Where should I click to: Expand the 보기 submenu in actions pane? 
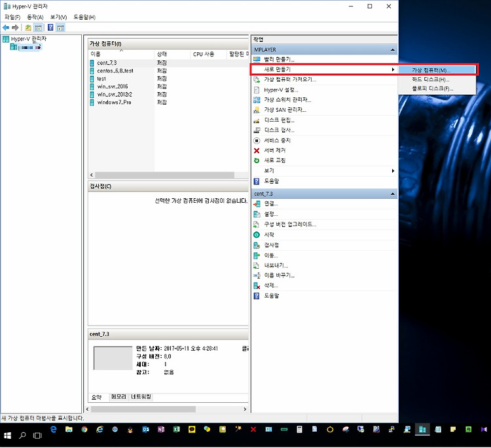[x=324, y=171]
